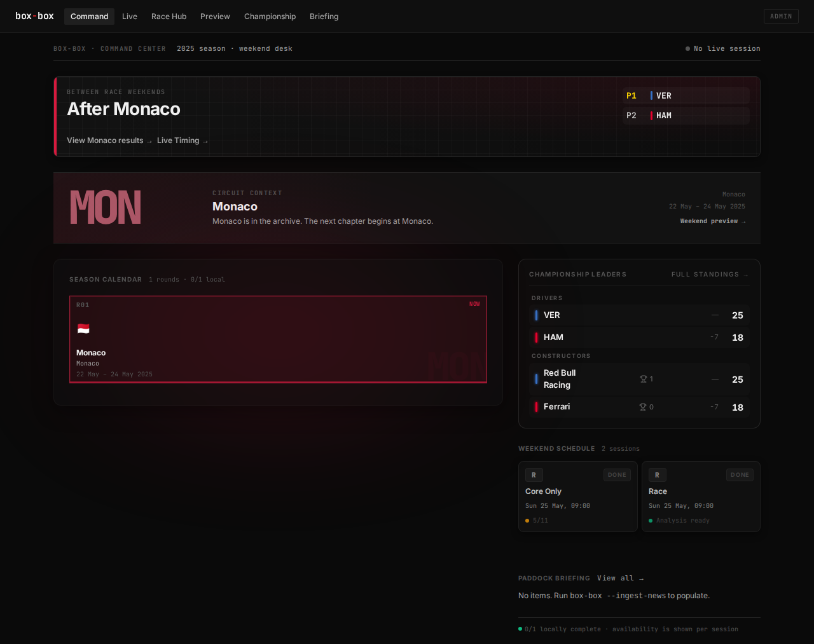Image resolution: width=814 pixels, height=644 pixels.
Task: Click the '2 sessions' schedule count
Action: click(621, 449)
